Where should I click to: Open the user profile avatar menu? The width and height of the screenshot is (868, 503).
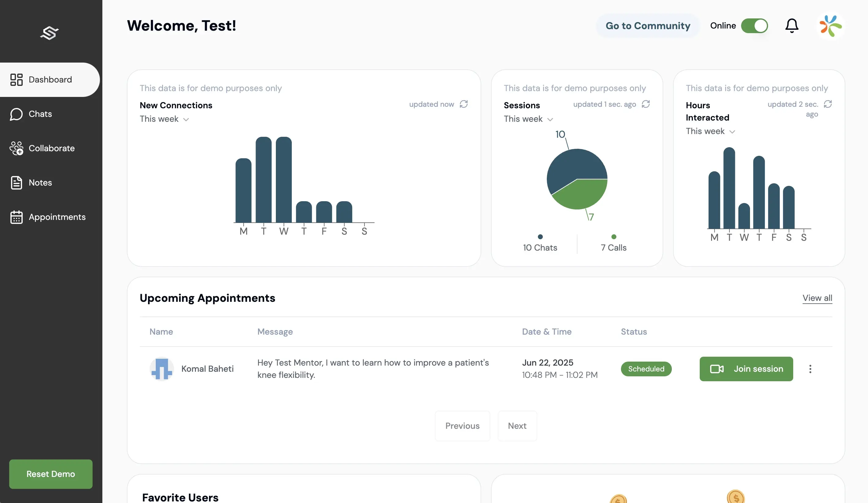pos(831,26)
